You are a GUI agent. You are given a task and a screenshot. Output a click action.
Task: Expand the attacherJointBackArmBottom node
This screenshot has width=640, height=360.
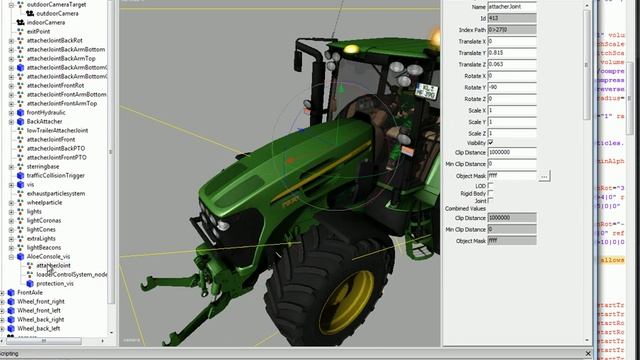11,50
